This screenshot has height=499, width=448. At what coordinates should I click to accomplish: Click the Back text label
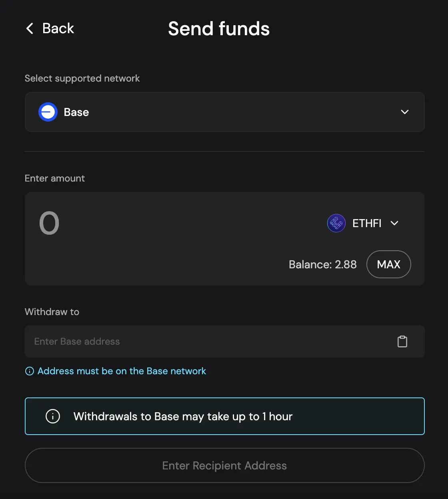[58, 28]
